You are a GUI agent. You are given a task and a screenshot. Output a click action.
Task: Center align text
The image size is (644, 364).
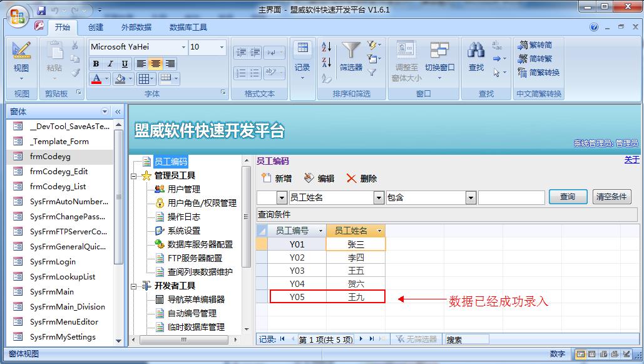click(x=156, y=64)
